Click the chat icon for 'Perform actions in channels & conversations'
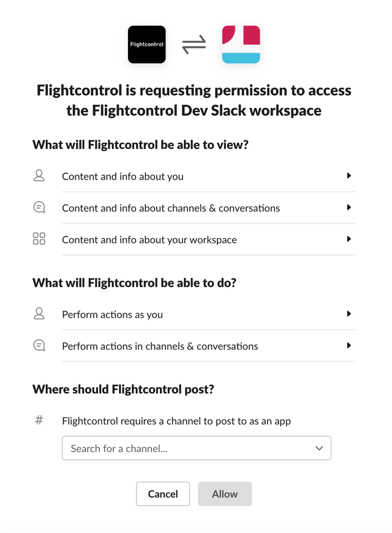392x533 pixels. [x=39, y=345]
